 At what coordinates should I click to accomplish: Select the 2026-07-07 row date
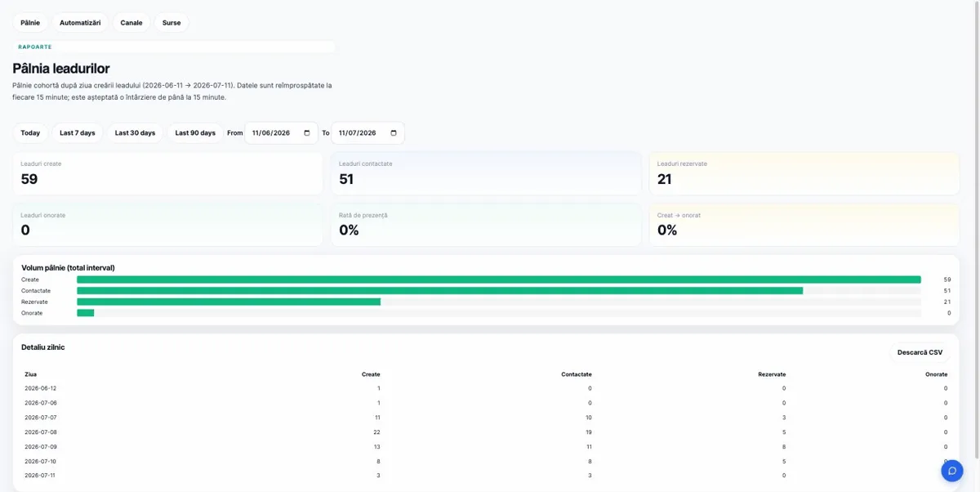41,418
